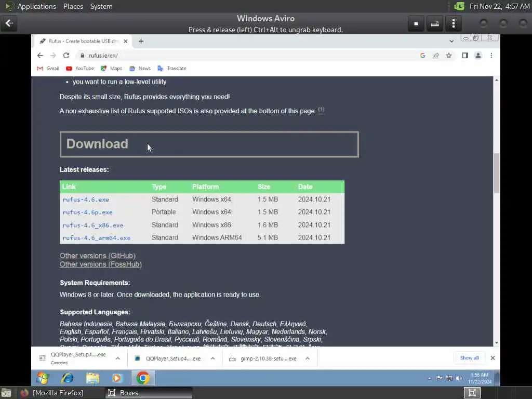Image resolution: width=532 pixels, height=399 pixels.
Task: Expand the Chrome tab search chevron
Action: click(x=451, y=41)
